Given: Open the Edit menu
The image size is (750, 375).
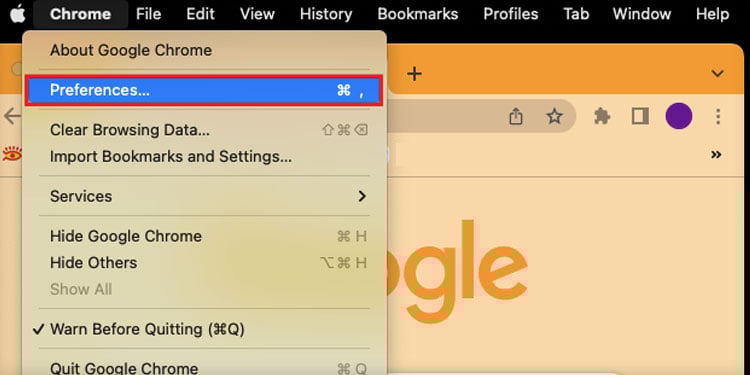Looking at the screenshot, I should [200, 14].
